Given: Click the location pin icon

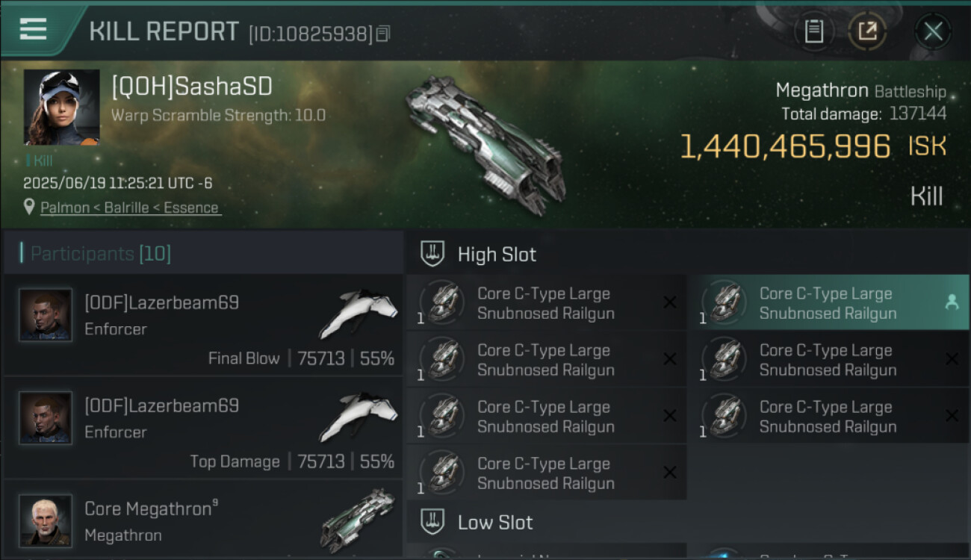Looking at the screenshot, I should [x=29, y=207].
